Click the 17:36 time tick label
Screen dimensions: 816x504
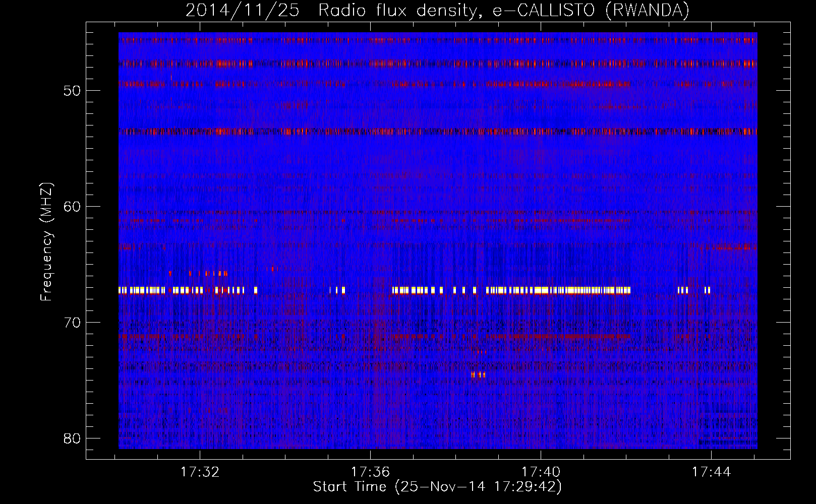[371, 472]
